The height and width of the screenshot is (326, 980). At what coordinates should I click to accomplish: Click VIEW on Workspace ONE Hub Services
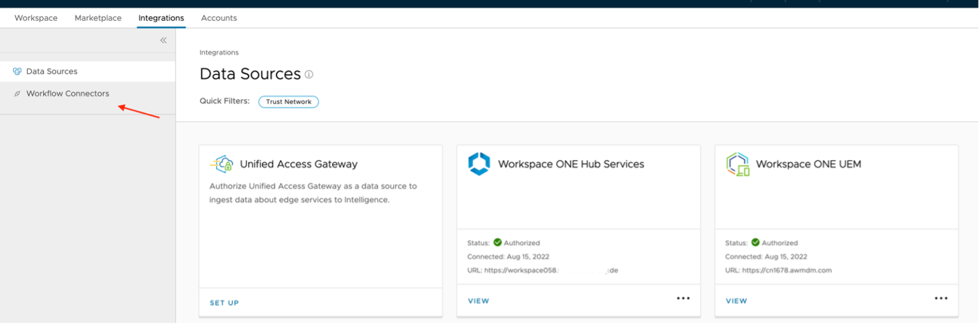tap(479, 301)
